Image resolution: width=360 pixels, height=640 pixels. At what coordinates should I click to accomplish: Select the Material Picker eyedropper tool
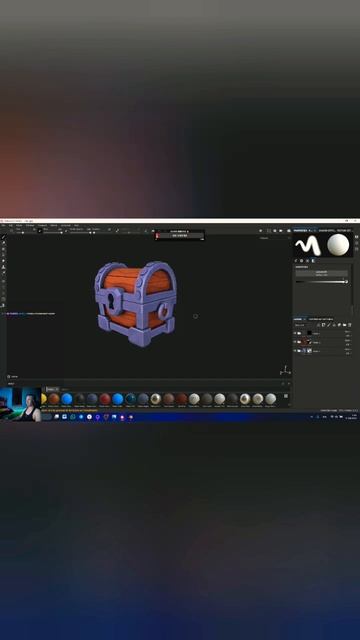(4, 272)
